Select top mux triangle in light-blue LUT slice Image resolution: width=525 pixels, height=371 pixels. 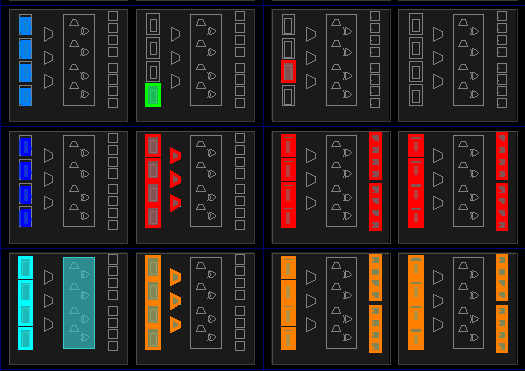click(49, 34)
